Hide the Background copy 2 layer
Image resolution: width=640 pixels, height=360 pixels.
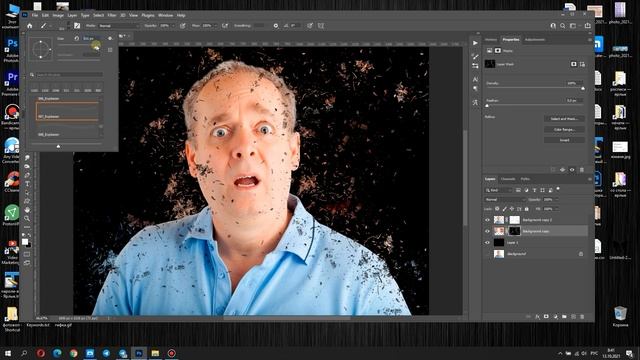point(487,220)
